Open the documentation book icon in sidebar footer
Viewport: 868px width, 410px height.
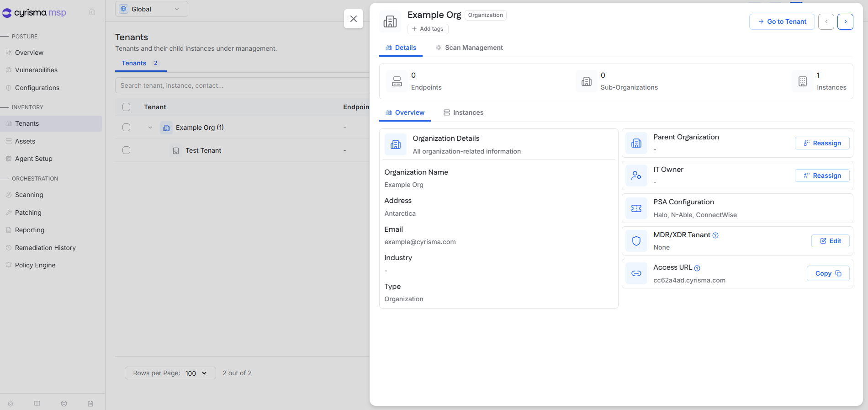pos(37,404)
